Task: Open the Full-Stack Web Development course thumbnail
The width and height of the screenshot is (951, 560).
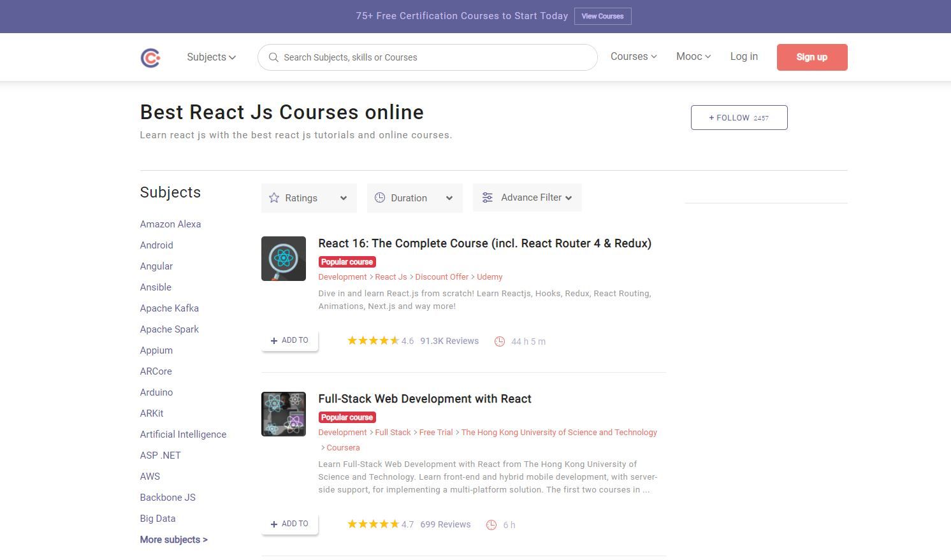Action: 284,414
